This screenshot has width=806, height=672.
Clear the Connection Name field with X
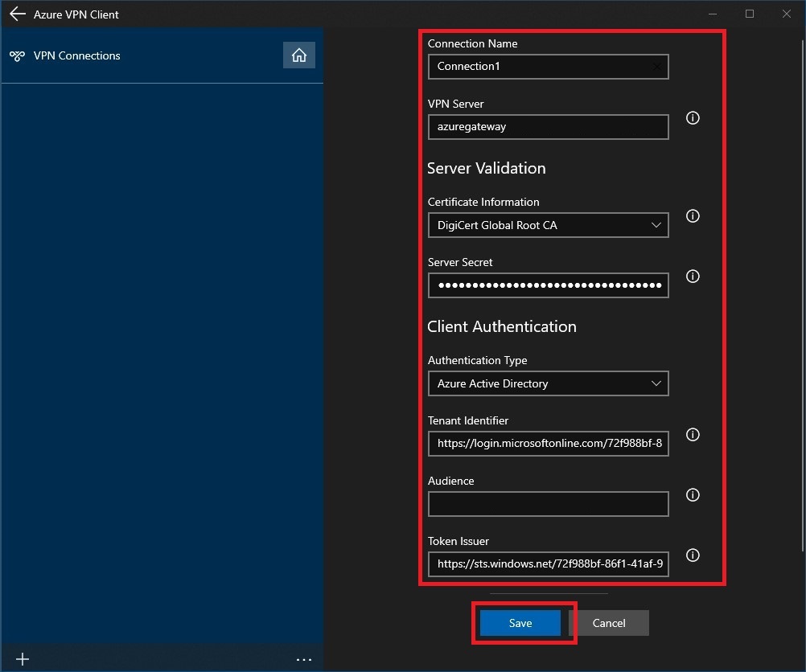click(x=656, y=67)
